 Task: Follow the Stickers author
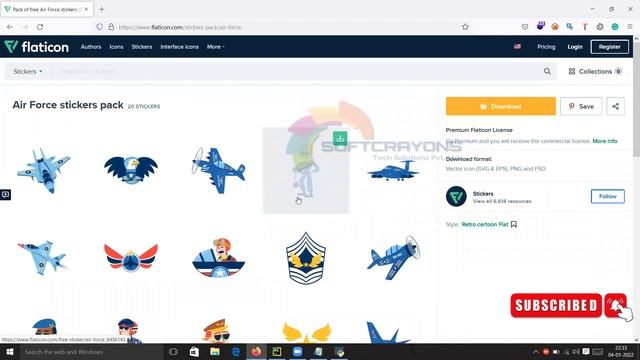607,196
